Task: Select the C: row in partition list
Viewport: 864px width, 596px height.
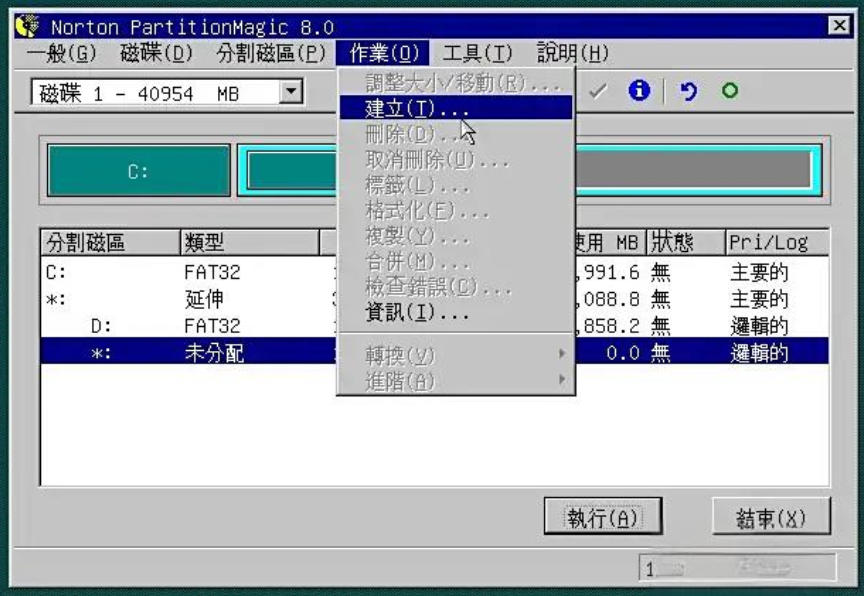Action: pyautogui.click(x=435, y=272)
